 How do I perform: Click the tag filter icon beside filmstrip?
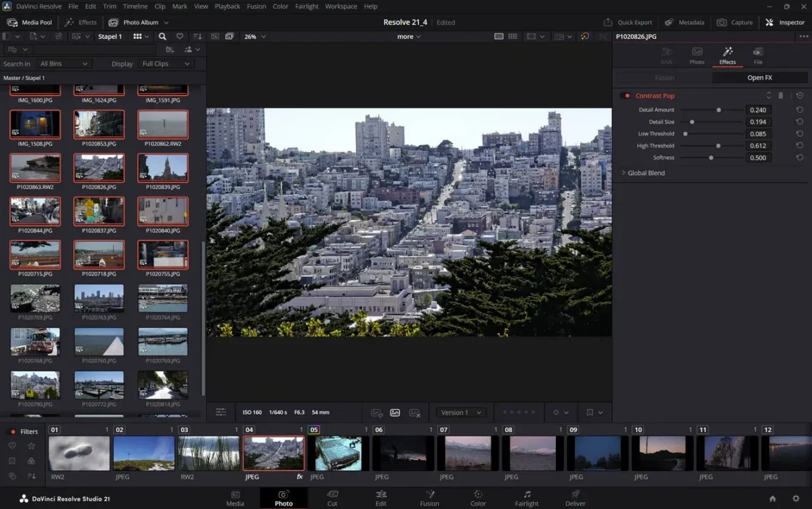click(12, 476)
